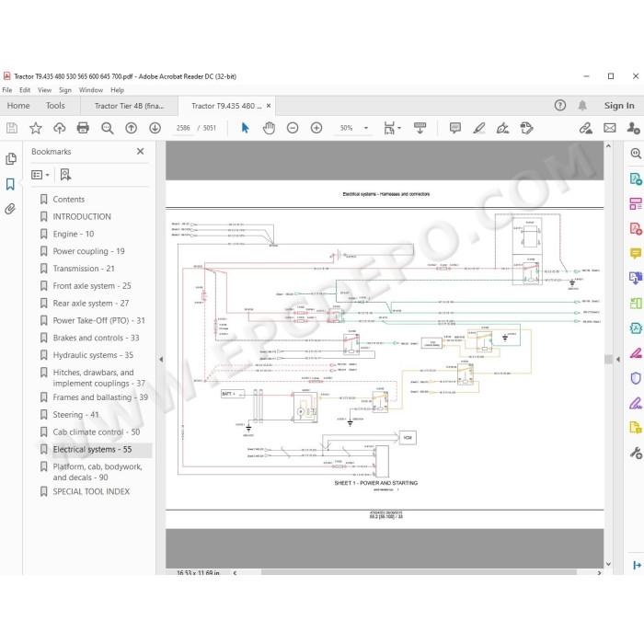Open the Window menu

(91, 90)
